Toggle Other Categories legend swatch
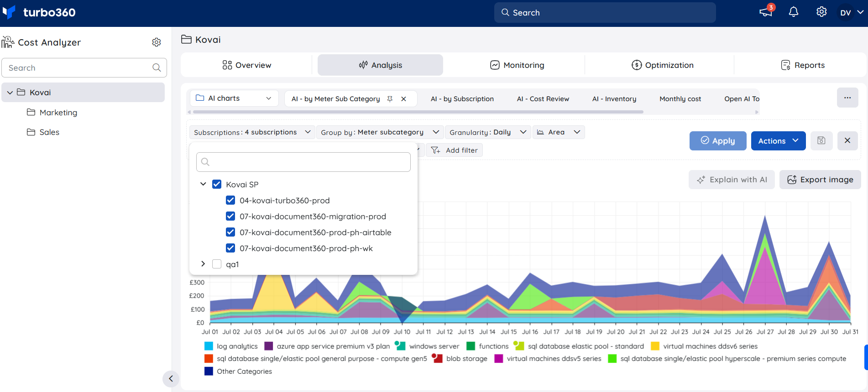868x392 pixels. [x=209, y=371]
